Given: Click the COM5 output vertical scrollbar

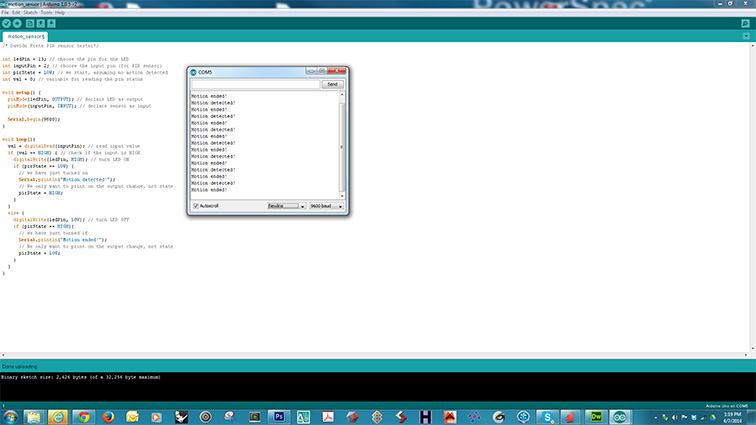Looking at the screenshot, I should click(x=342, y=147).
